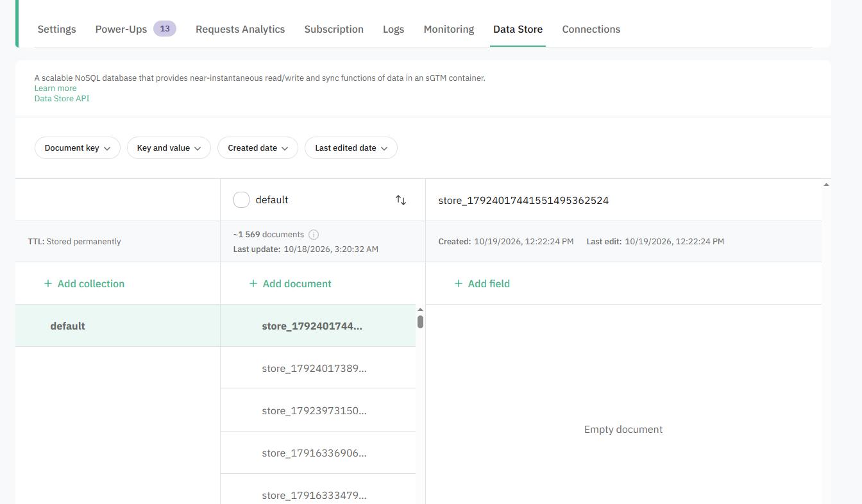862x504 pixels.
Task: Select document store_17923973150...
Action: tap(318, 410)
